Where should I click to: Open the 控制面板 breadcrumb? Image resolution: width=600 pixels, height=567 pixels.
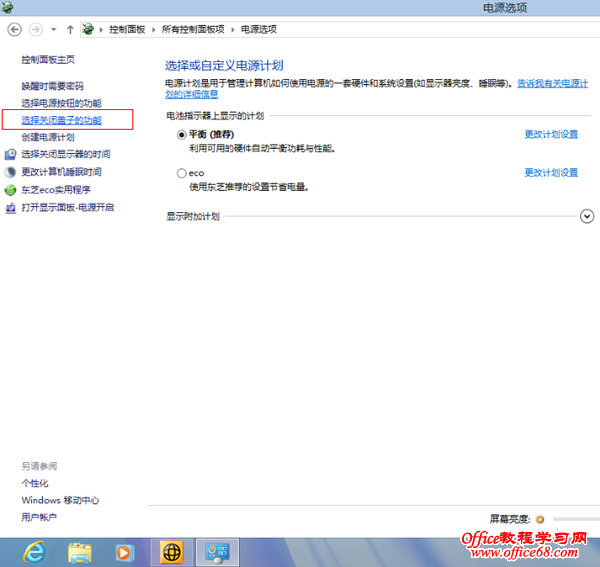tap(127, 29)
